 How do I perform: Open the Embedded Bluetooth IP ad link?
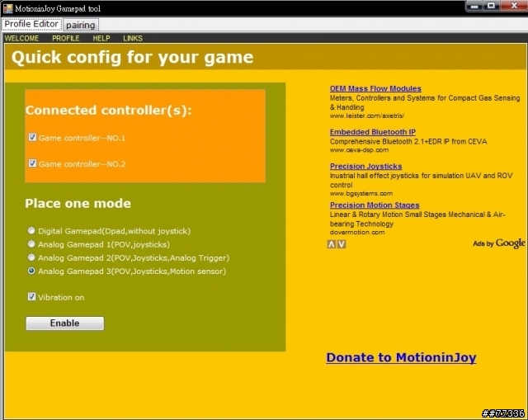[372, 132]
